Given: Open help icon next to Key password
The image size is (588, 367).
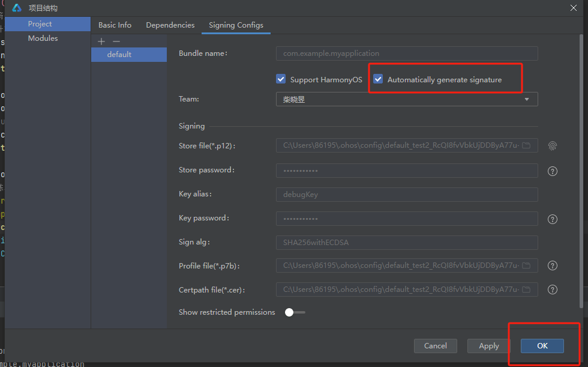Looking at the screenshot, I should (x=553, y=219).
